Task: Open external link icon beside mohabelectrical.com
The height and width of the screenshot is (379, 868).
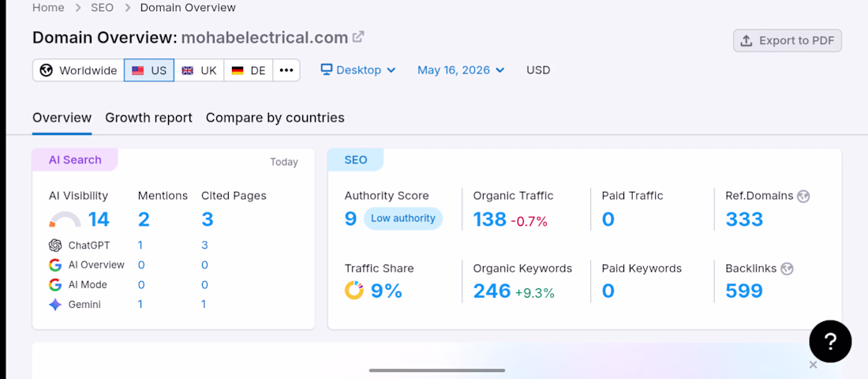Action: pyautogui.click(x=359, y=37)
